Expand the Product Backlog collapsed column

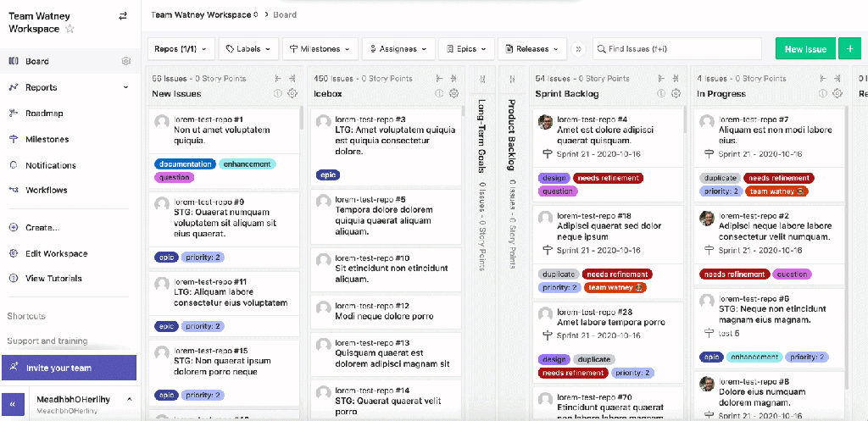click(512, 79)
